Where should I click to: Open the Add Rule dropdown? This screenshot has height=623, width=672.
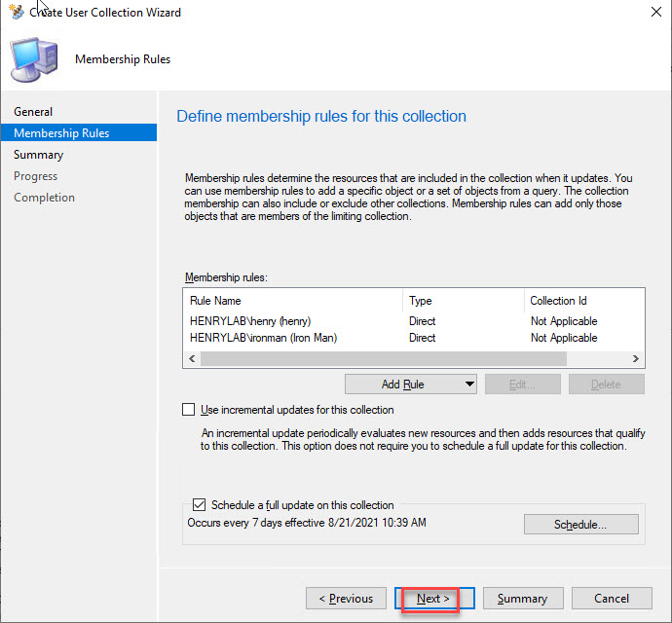point(410,385)
